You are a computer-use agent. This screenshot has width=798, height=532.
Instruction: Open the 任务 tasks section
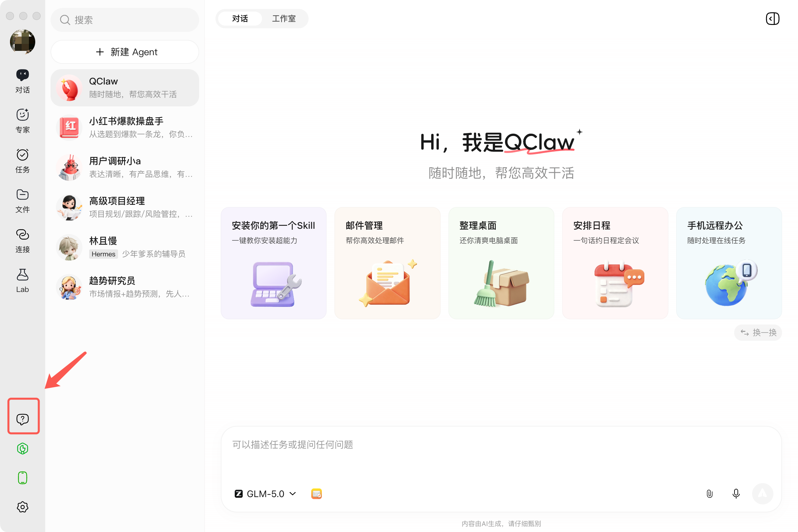[22, 161]
